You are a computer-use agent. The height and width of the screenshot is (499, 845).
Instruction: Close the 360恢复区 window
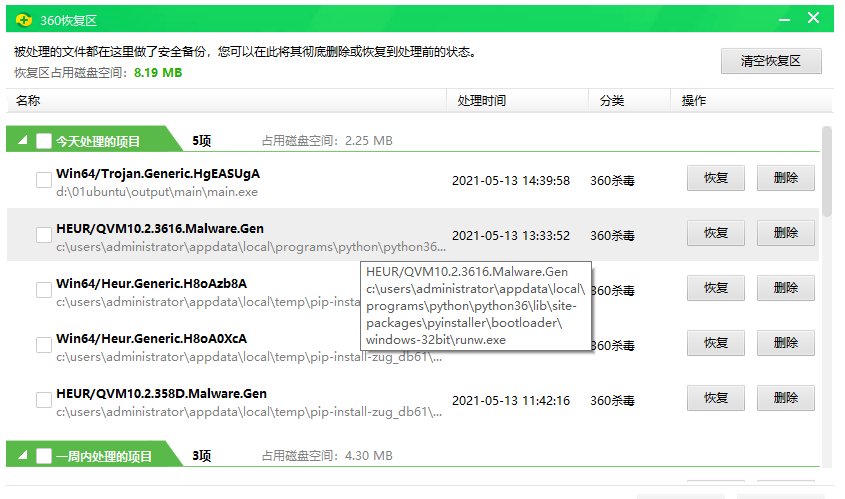tap(815, 19)
